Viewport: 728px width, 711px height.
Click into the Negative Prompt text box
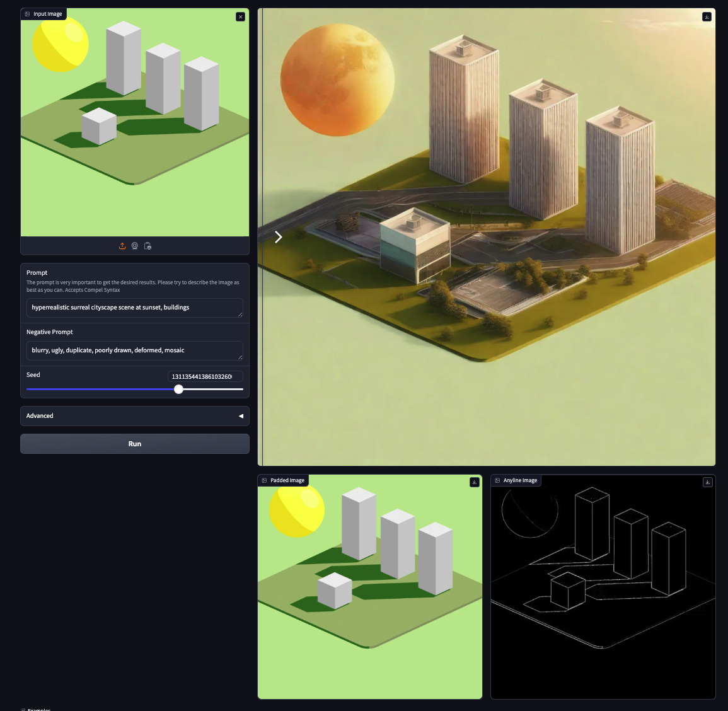134,350
